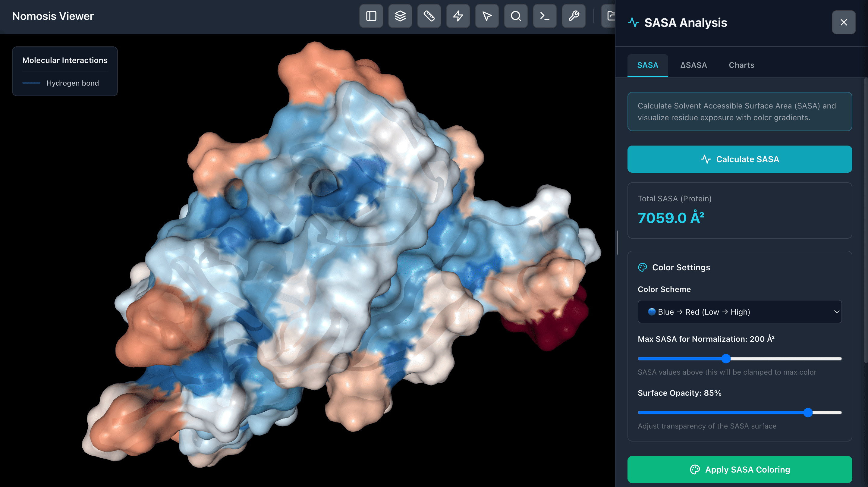The image size is (868, 487).
Task: Select the pointer selection tool
Action: click(487, 16)
